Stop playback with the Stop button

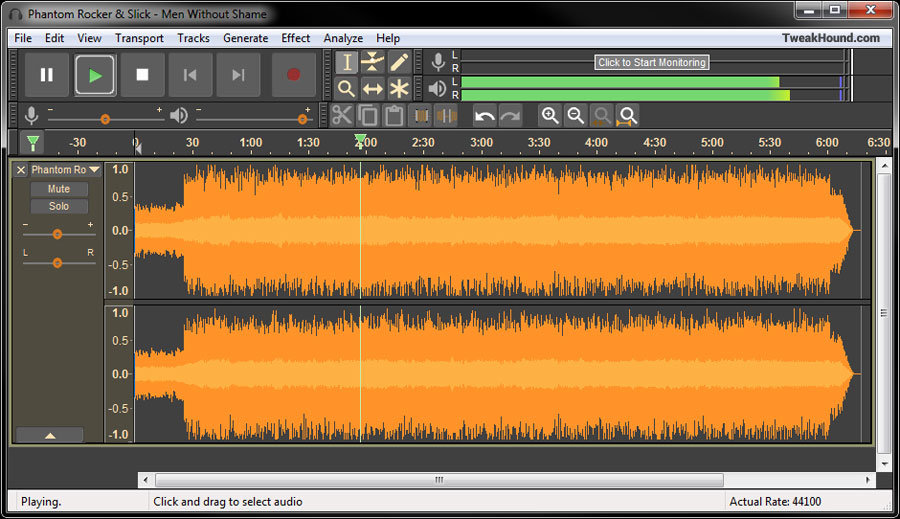[142, 75]
